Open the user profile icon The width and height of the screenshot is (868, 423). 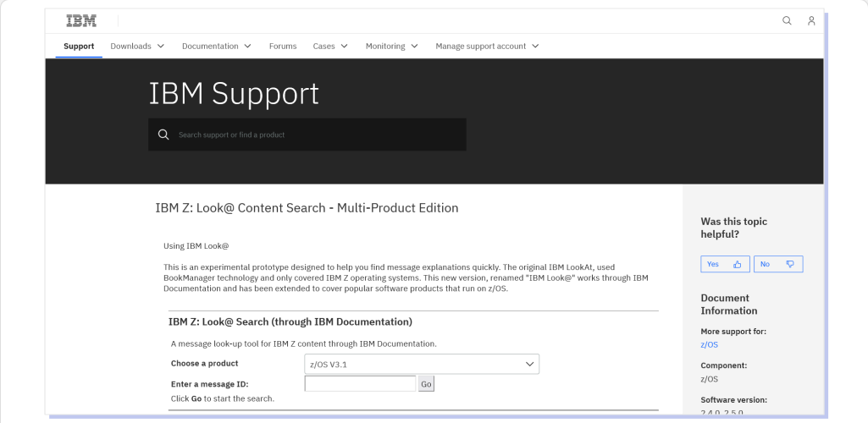pos(811,21)
